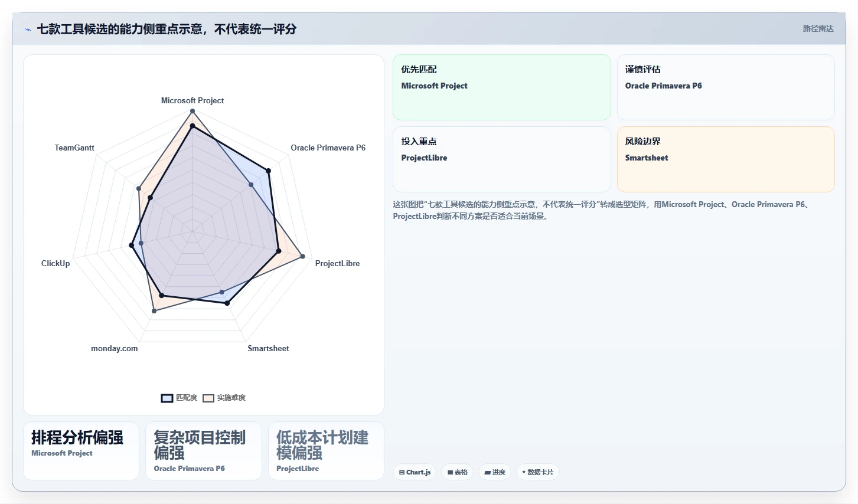Click Microsoft Project under 排程分析偏强
The image size is (858, 504).
point(62,453)
